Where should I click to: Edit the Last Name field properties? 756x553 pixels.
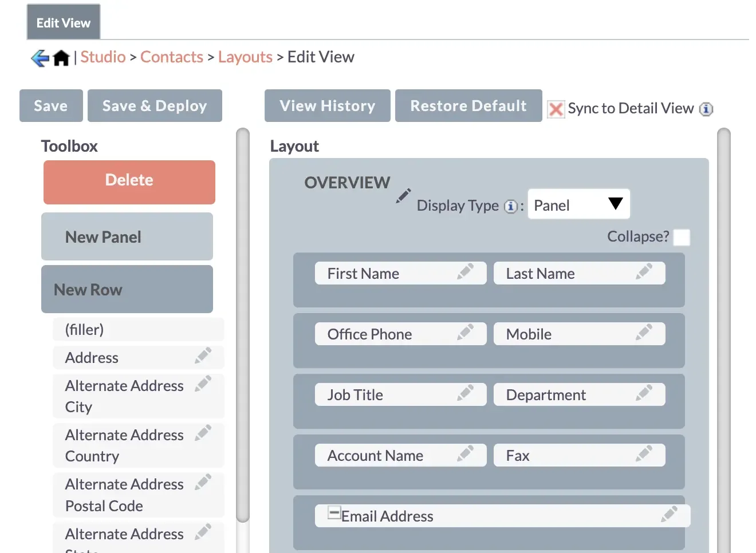tap(645, 273)
